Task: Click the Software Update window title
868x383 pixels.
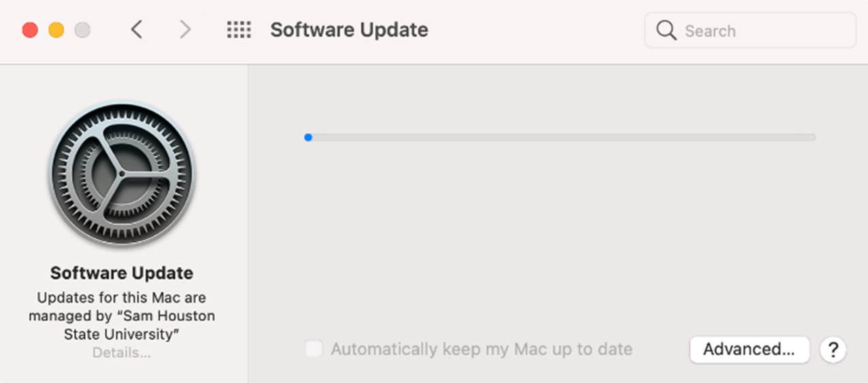Action: pos(349,30)
